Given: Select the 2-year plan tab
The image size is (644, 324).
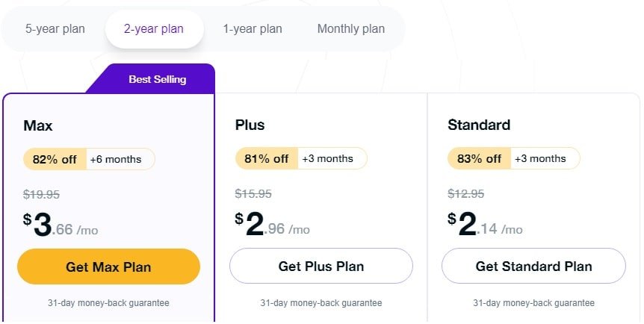Looking at the screenshot, I should [x=154, y=29].
